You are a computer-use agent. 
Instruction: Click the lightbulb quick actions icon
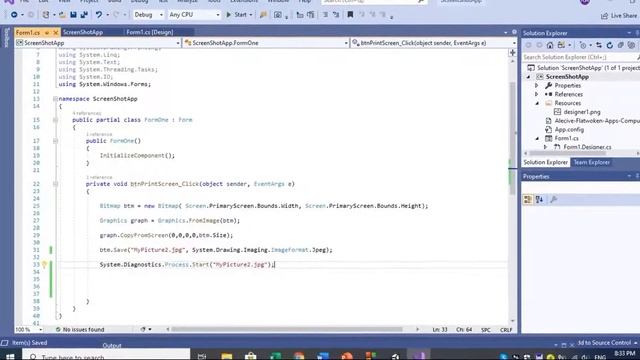(x=44, y=264)
